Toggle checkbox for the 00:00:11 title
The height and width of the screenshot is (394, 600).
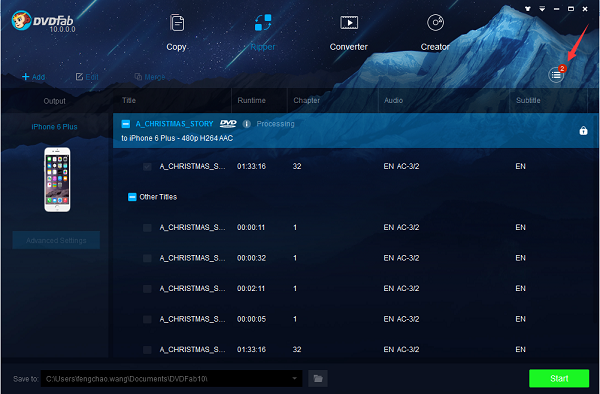click(x=147, y=228)
